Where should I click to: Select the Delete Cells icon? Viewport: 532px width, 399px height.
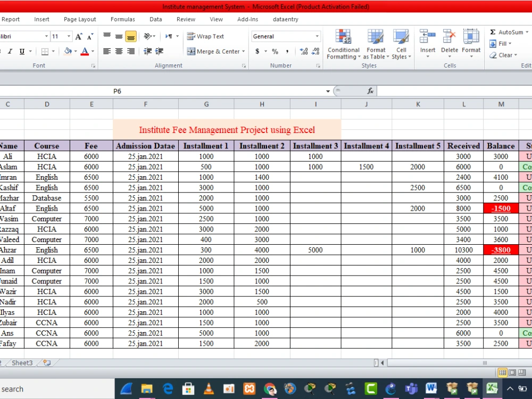pyautogui.click(x=450, y=40)
